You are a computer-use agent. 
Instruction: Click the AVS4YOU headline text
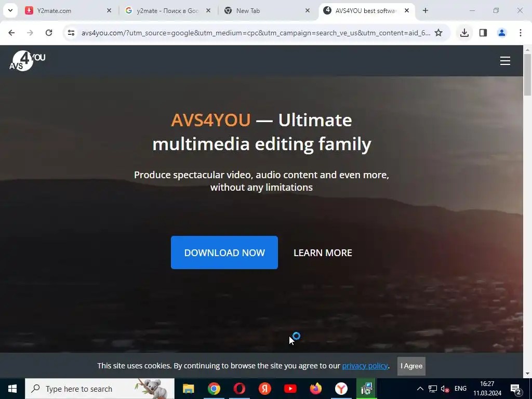coord(262,132)
